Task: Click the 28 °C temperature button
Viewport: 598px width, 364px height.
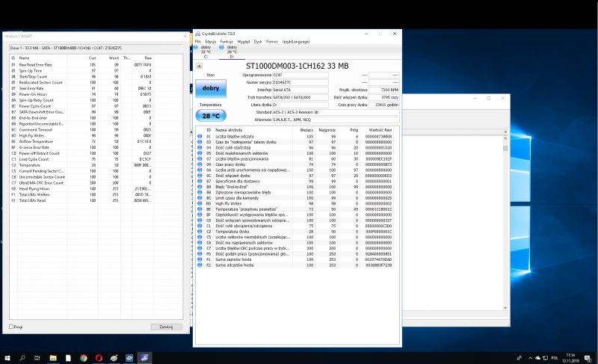Action: point(211,116)
